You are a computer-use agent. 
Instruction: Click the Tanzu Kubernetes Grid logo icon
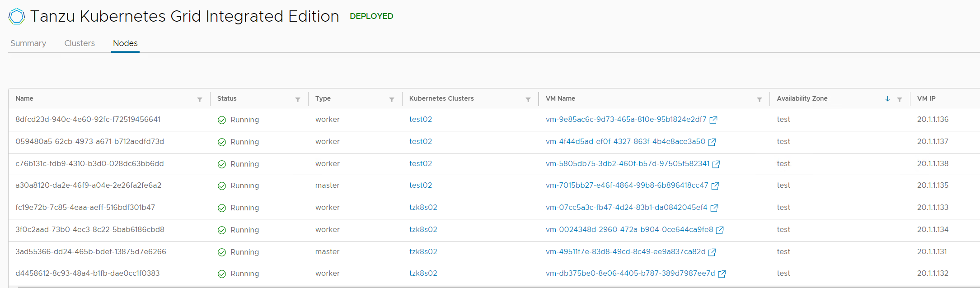pyautogui.click(x=17, y=16)
